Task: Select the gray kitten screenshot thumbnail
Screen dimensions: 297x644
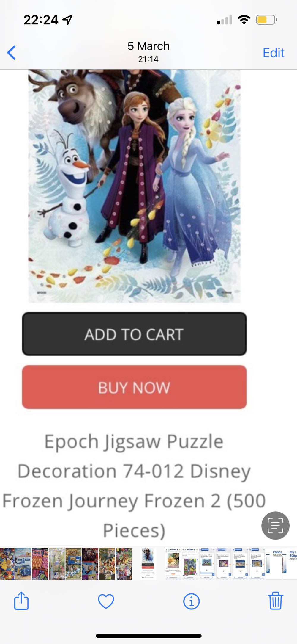Action: coord(190,564)
